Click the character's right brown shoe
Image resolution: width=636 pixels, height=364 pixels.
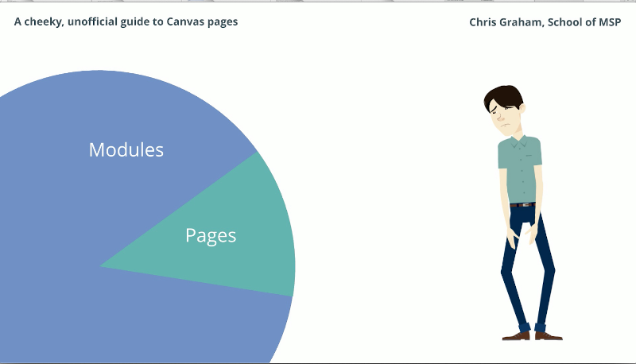[x=549, y=336]
